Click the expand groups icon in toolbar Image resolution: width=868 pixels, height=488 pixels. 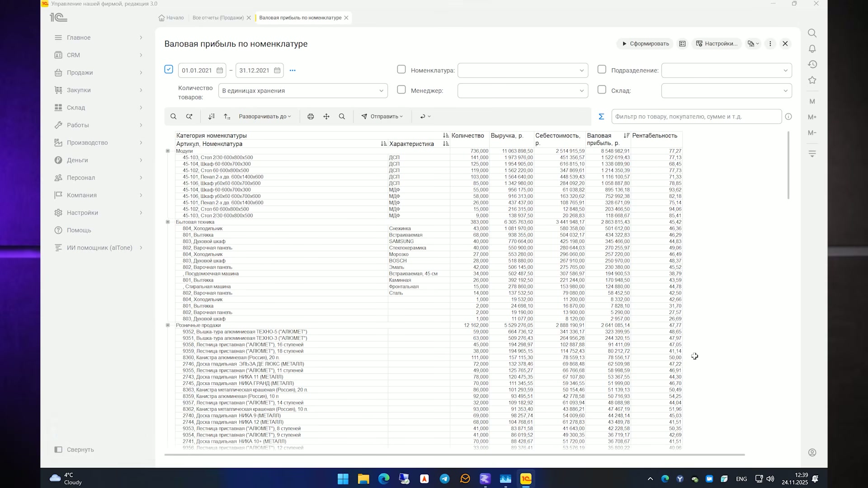pos(227,117)
